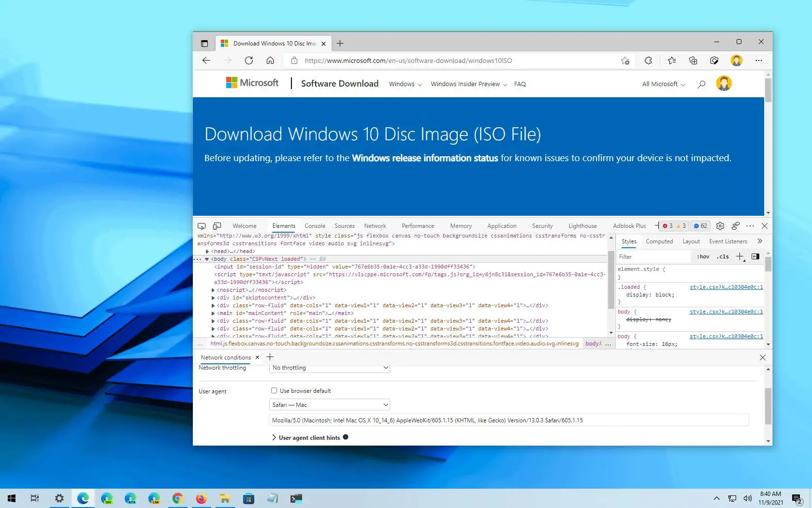Screen dimensions: 812x508
Task: Open the tab actions menu icon
Action: tap(204, 44)
